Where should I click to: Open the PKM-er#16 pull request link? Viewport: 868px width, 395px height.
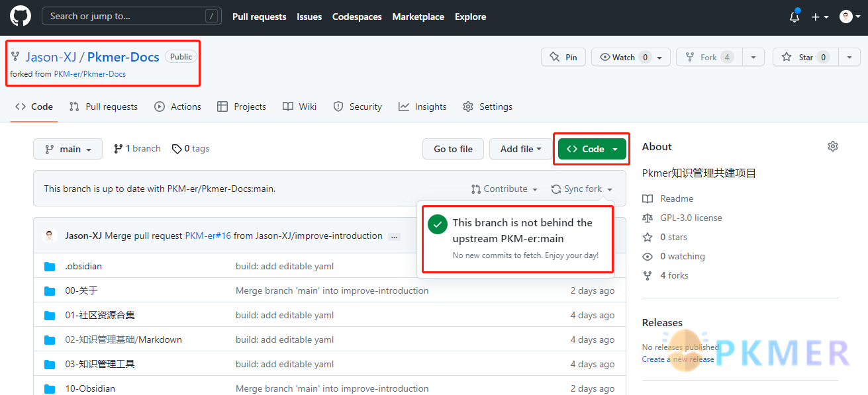tap(208, 236)
